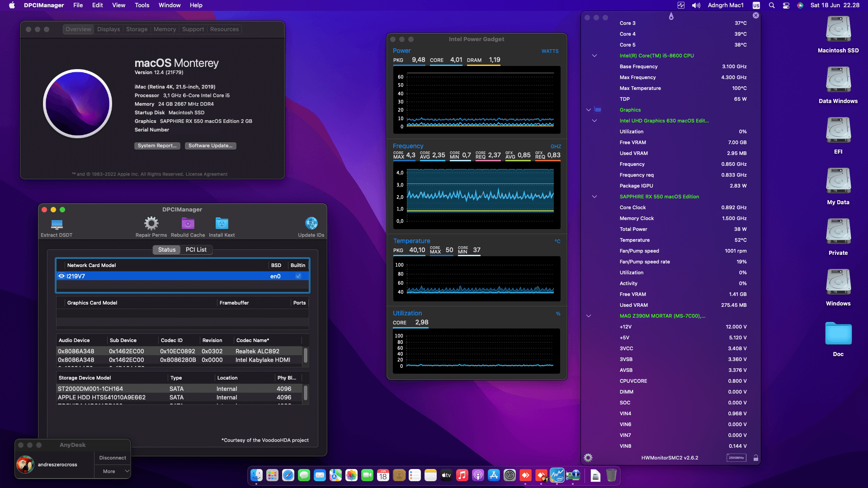
Task: Select the ST2000DM001-1CH164 storage row
Action: coord(179,389)
